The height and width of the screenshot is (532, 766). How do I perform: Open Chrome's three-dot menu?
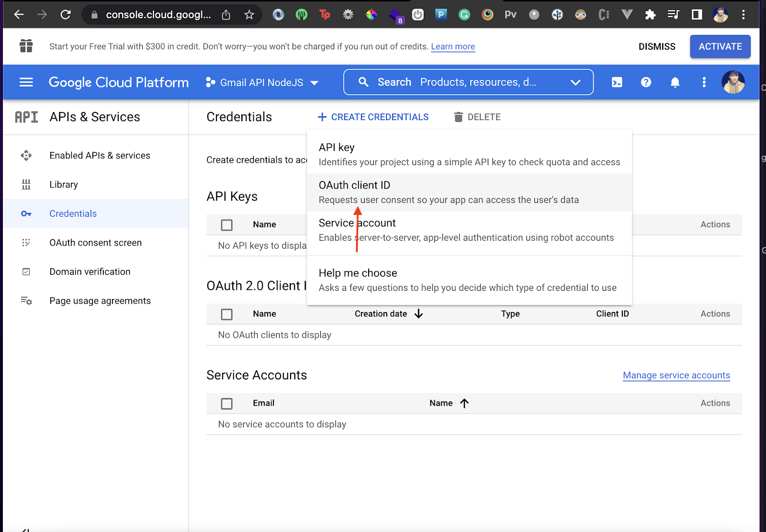click(x=743, y=15)
